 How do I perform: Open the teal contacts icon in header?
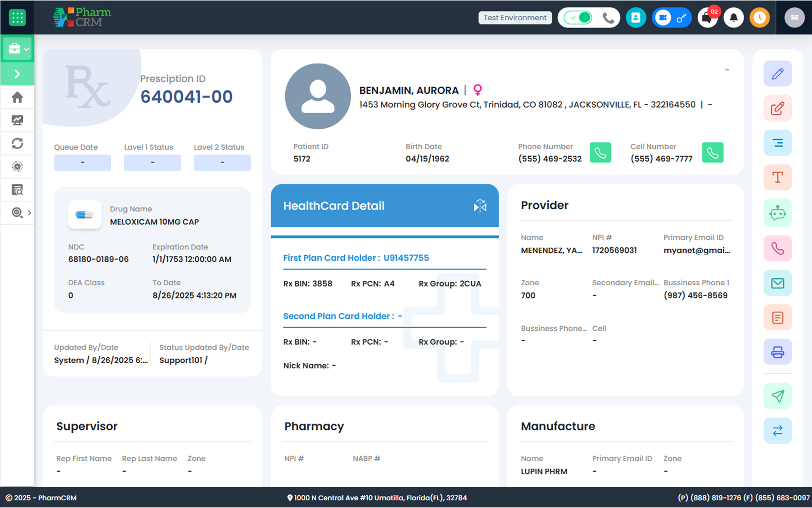coord(636,17)
